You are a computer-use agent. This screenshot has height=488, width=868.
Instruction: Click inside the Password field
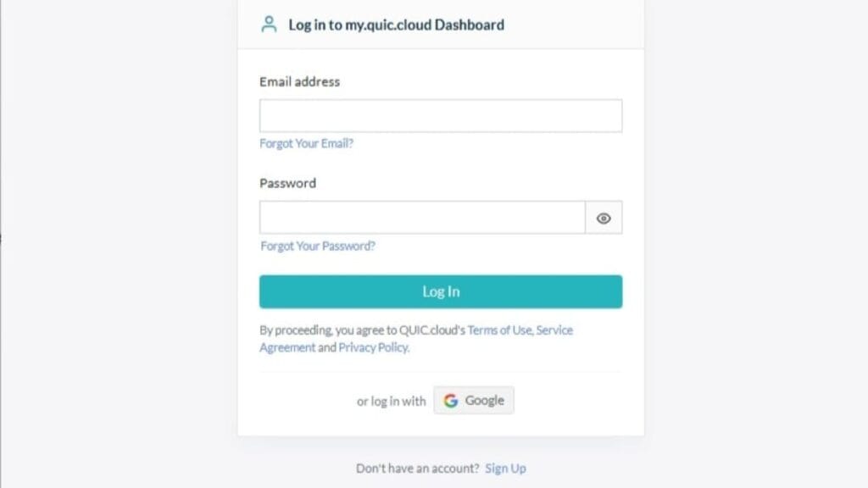tap(421, 217)
